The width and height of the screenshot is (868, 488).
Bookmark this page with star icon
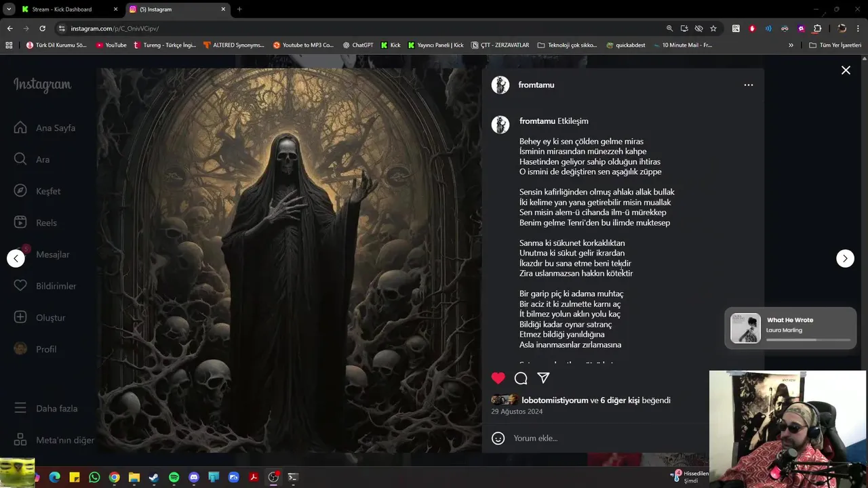pos(713,28)
